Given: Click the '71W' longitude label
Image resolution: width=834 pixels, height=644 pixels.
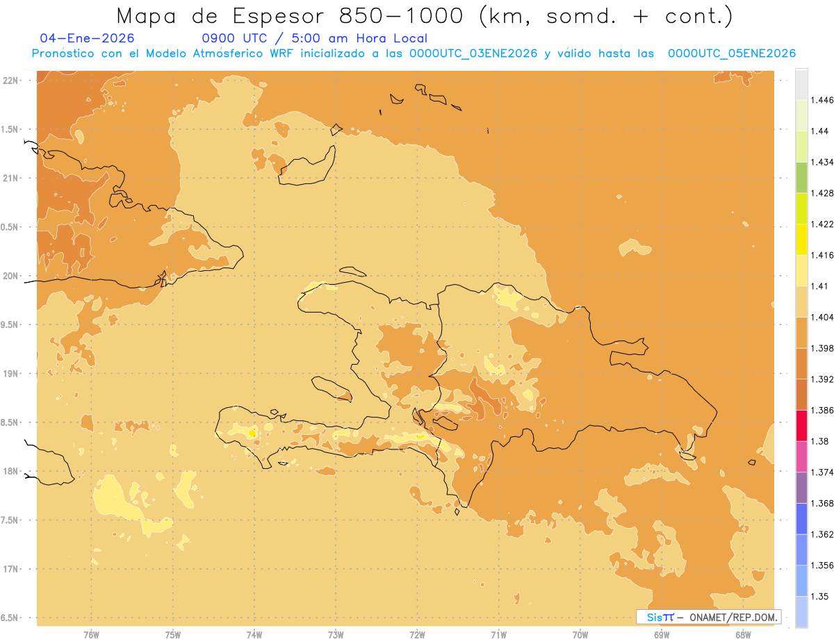Looking at the screenshot, I should coord(498,635).
